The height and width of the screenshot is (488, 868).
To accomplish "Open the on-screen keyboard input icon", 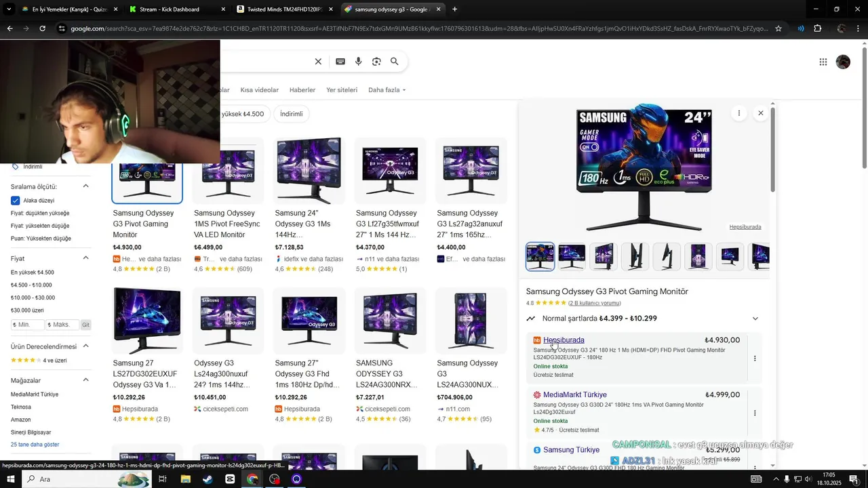I will coord(340,62).
